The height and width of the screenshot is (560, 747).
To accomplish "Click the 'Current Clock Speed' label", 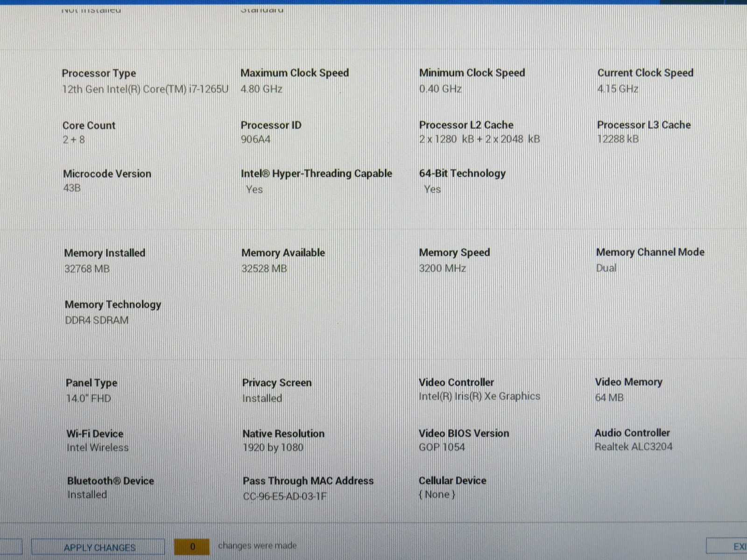I will point(645,73).
